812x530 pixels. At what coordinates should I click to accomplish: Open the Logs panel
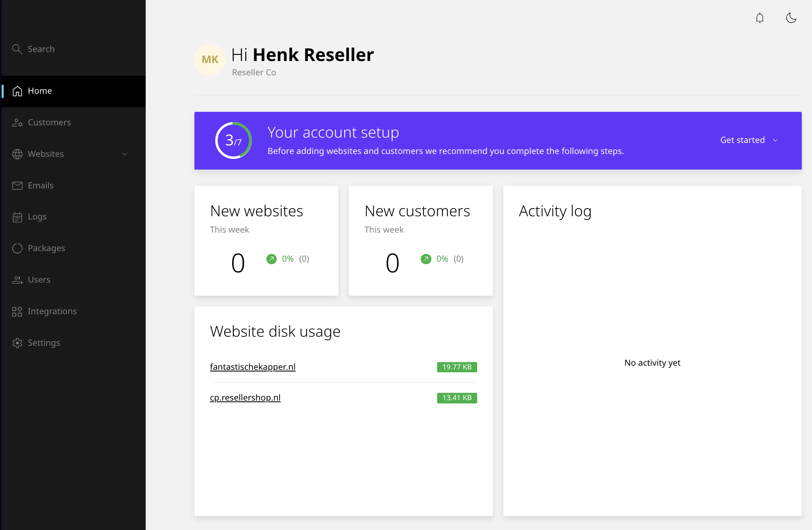click(x=37, y=216)
